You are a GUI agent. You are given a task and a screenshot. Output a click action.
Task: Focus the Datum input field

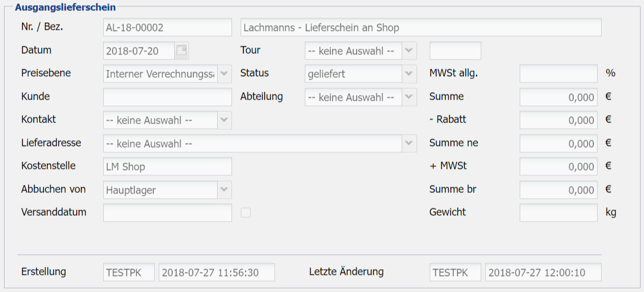139,51
